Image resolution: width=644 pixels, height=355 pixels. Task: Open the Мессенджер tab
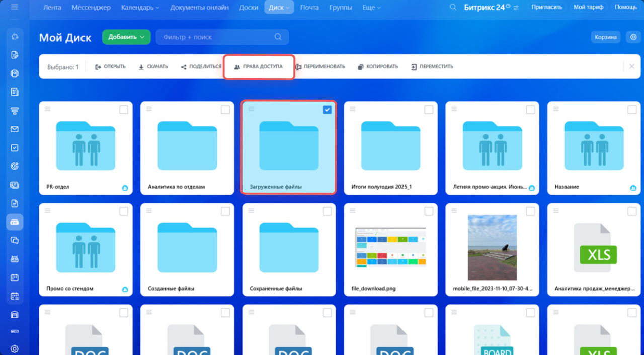tap(91, 7)
